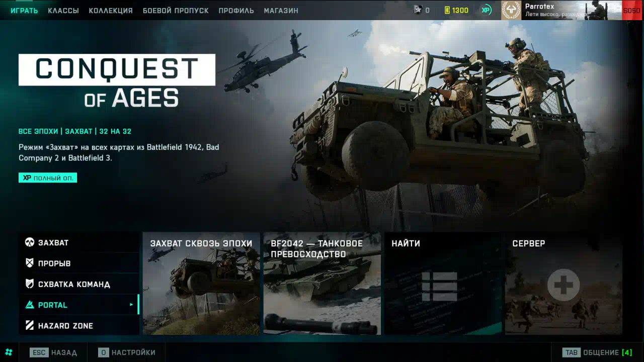Image resolution: width=644 pixels, height=362 pixels.
Task: Select the ЗАХВАТ mode entry
Action: 79,242
